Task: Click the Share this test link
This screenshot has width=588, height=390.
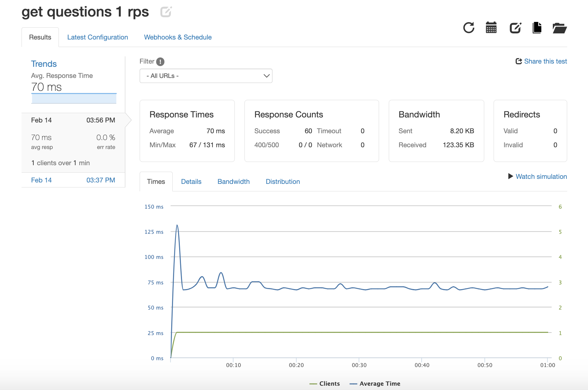Action: [541, 61]
